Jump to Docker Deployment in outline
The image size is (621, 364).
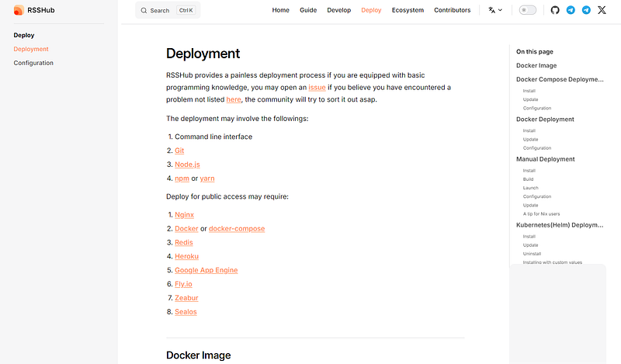(545, 120)
